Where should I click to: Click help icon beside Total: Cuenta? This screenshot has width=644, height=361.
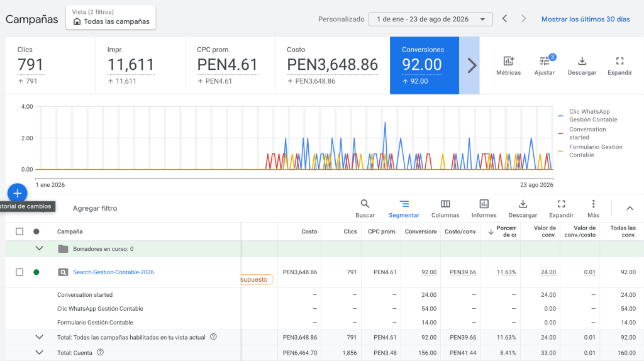pos(100,352)
